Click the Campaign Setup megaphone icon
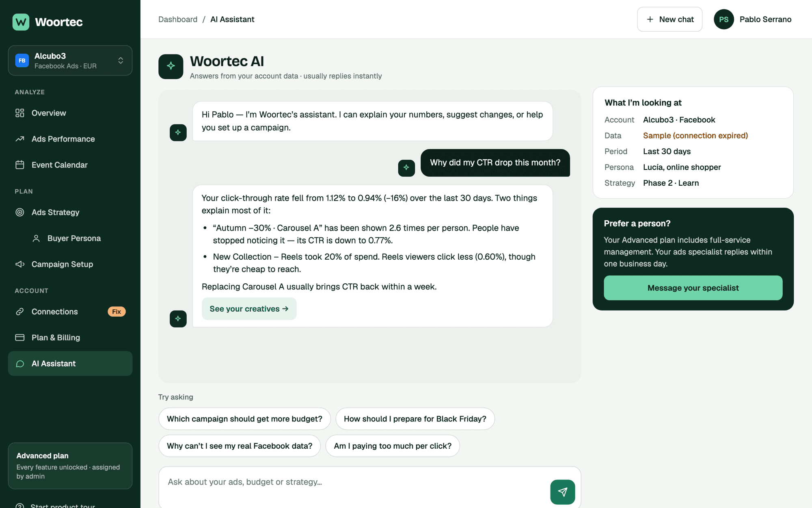Viewport: 812px width, 508px height. pos(20,264)
